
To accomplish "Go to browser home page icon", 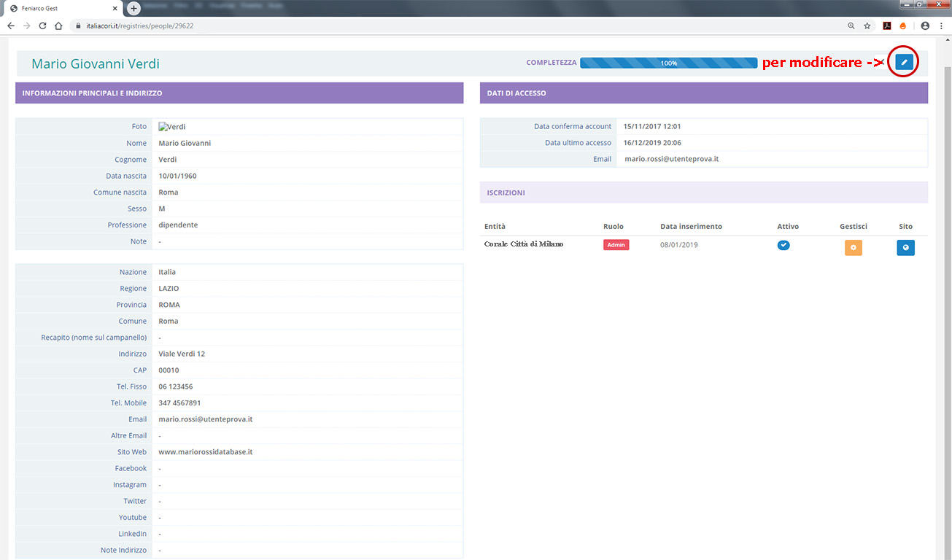I will 58,26.
